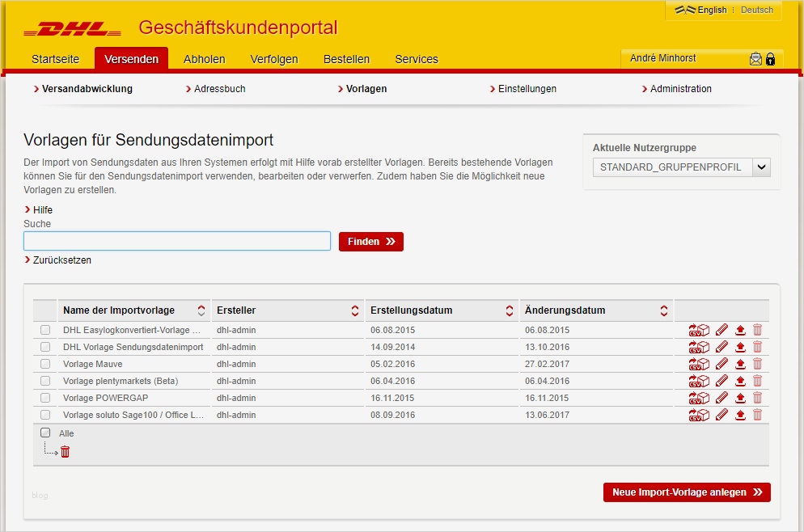This screenshot has height=532, width=804.
Task: Sort by Änderungsdatum column arrows
Action: coord(663,310)
